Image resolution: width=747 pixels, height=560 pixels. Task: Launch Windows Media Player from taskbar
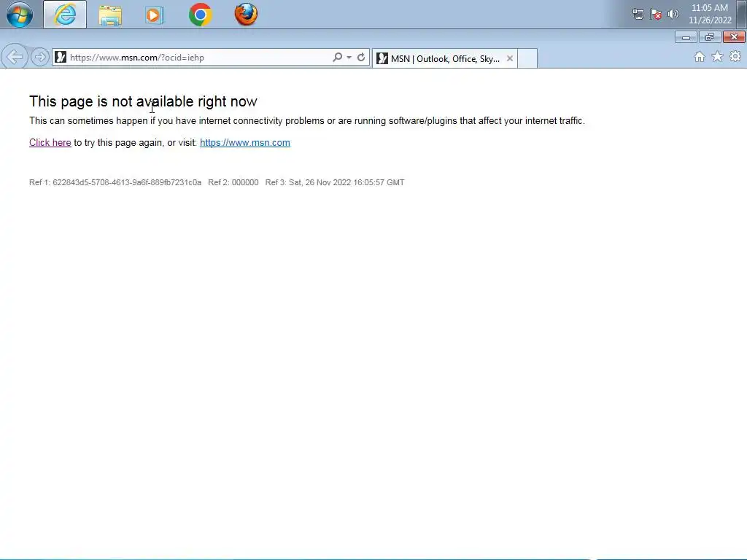[155, 15]
